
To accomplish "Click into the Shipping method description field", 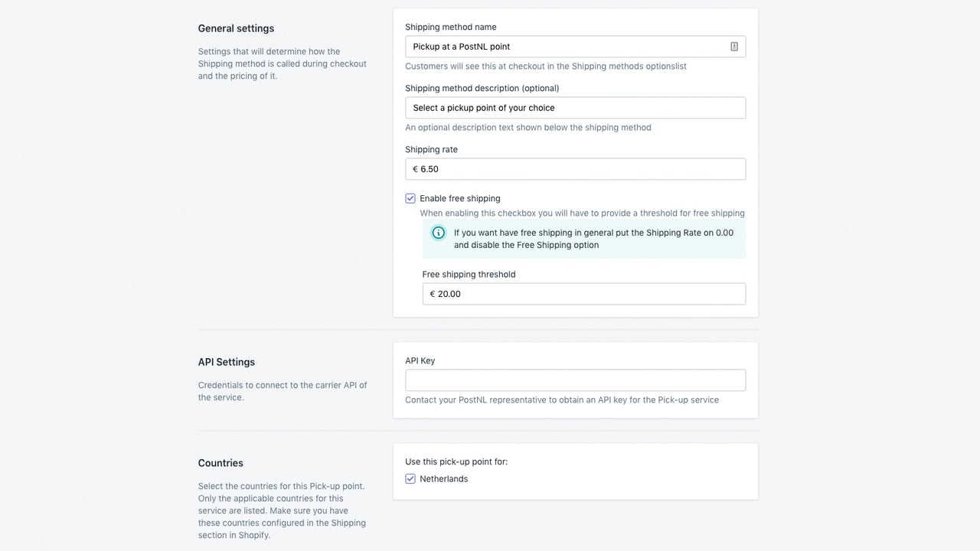I will 575,108.
